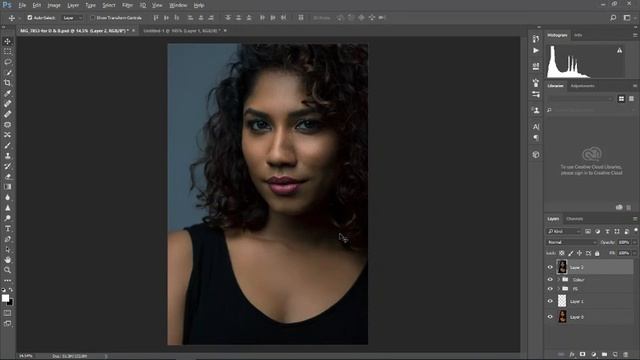Hide the Colour group eye icon
640x360 pixels.
coord(550,280)
